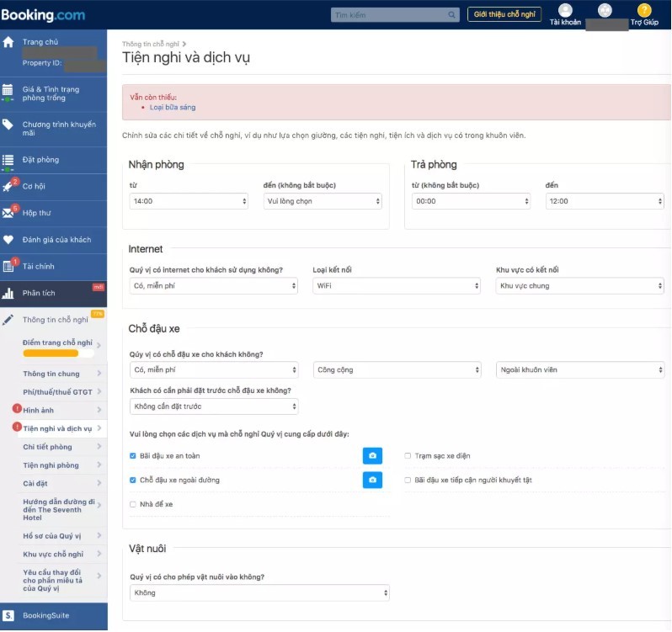Enable the Trạm sạc xe điện checkbox
672x632 pixels.
tap(408, 455)
